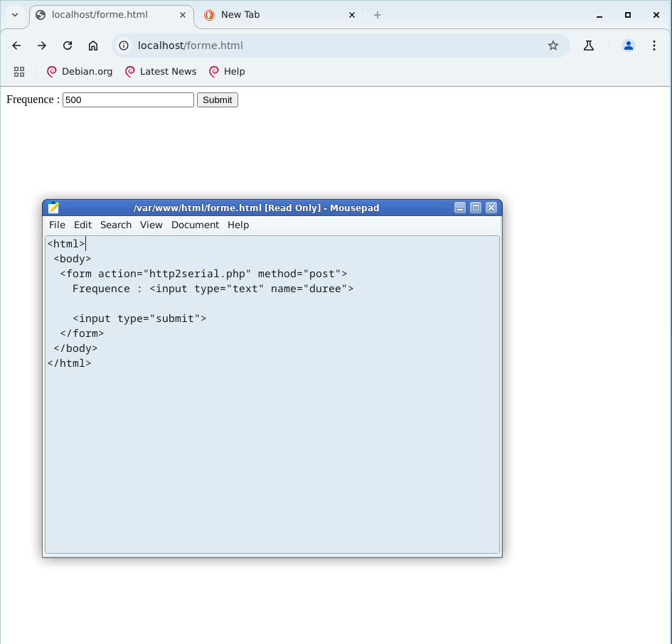Open Mousepad's File menu
This screenshot has height=644, width=672.
point(57,225)
